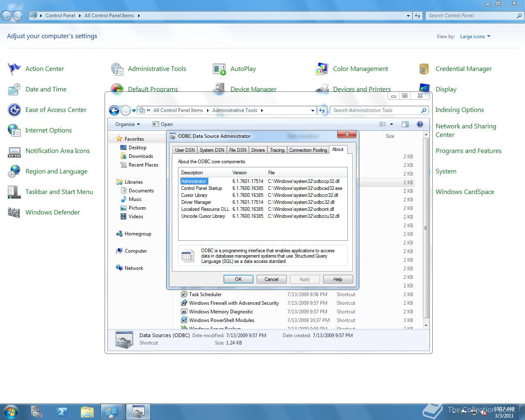Image resolution: width=525 pixels, height=420 pixels.
Task: Open the Color Management icon
Action: click(x=322, y=69)
